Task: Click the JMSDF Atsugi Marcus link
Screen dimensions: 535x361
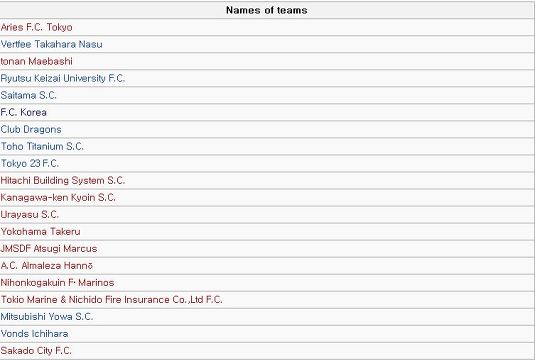Action: coord(49,249)
